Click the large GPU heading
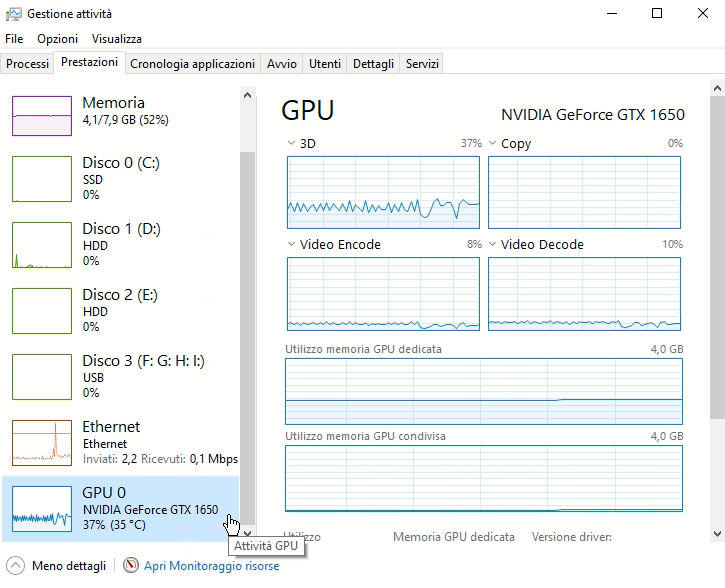Screen dimensions: 725x588 (x=307, y=110)
